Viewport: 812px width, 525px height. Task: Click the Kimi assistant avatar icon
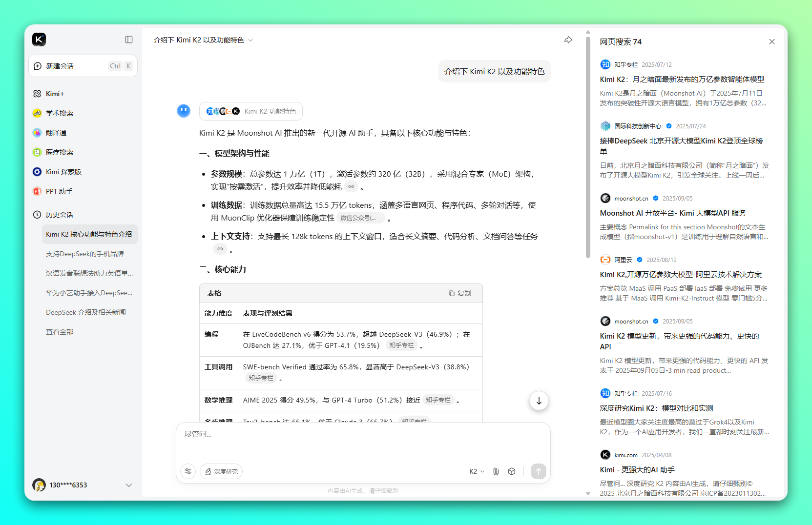[184, 111]
